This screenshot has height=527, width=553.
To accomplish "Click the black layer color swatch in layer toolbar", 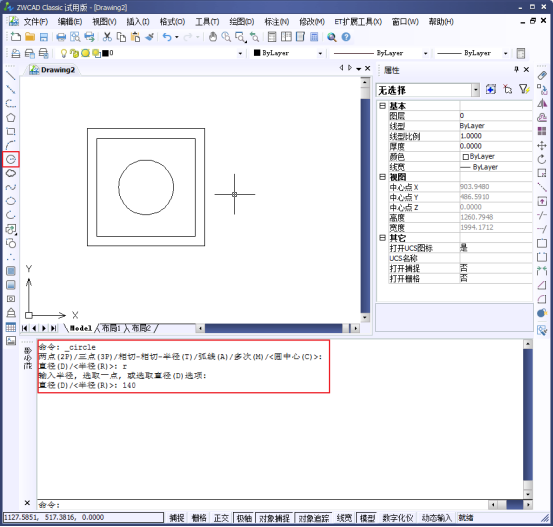I will 105,53.
